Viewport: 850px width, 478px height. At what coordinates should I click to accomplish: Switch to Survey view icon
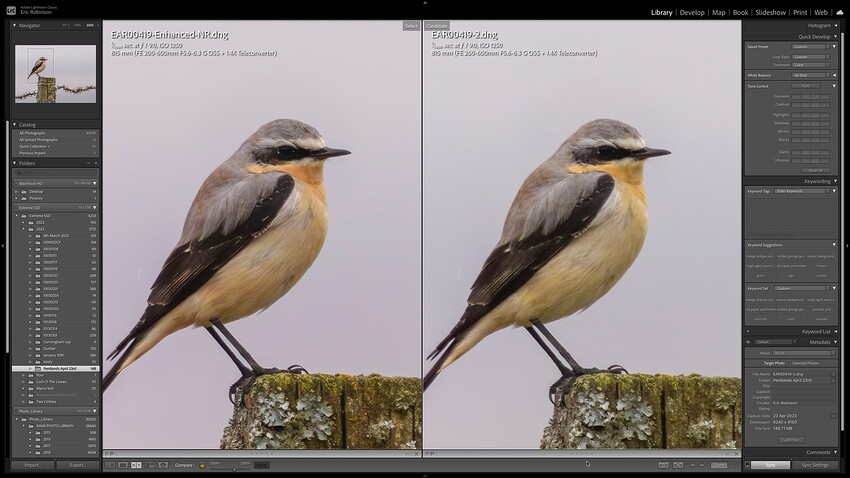[149, 465]
